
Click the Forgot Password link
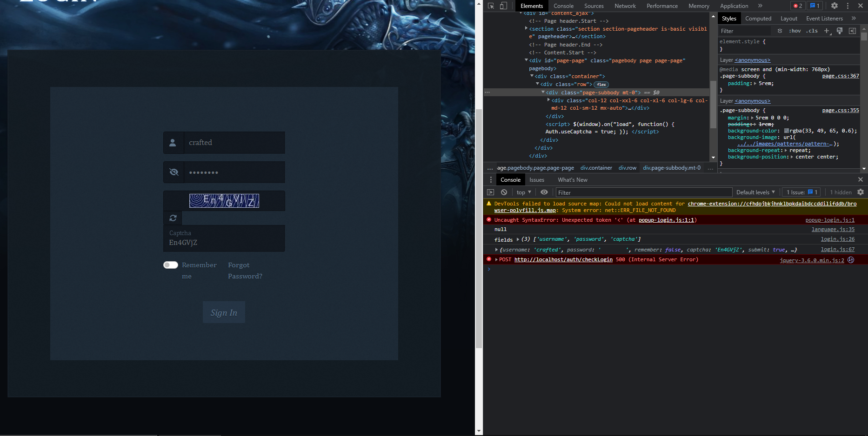point(245,271)
